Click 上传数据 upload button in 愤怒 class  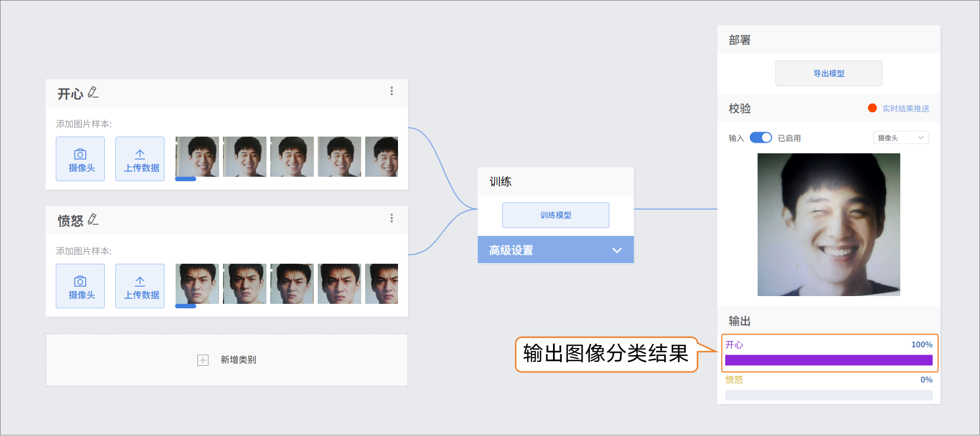140,286
